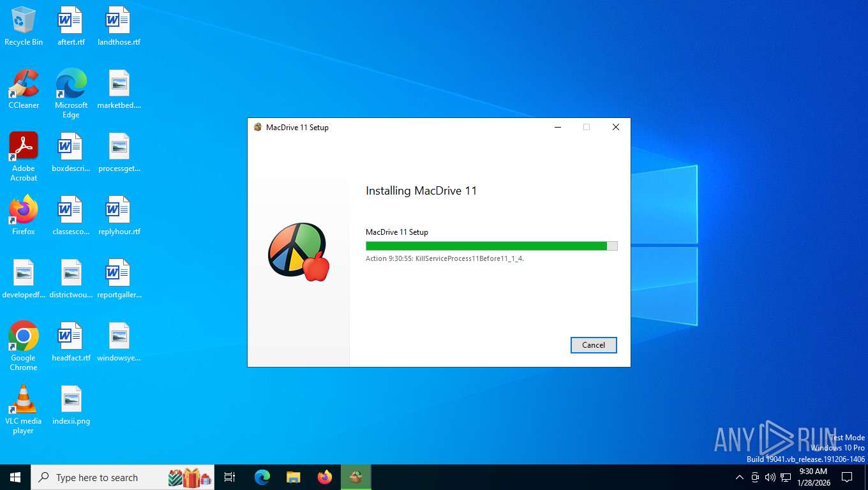Click the MacDrive installer taskbar button
Screen dimensions: 868x490
356,477
